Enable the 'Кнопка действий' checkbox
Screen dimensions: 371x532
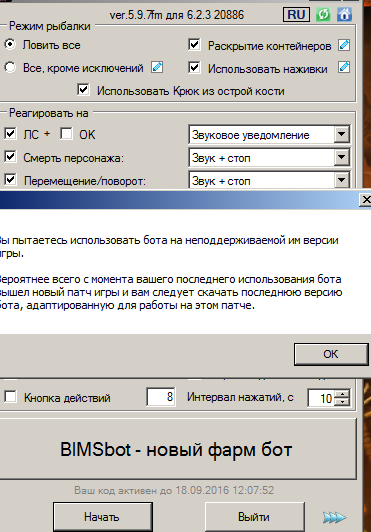coord(10,396)
